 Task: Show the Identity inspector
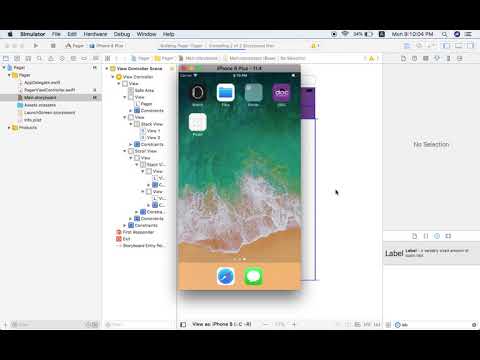click(x=426, y=58)
